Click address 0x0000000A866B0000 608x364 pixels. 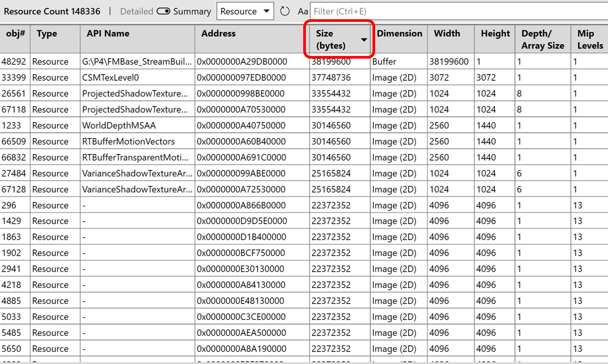(241, 205)
